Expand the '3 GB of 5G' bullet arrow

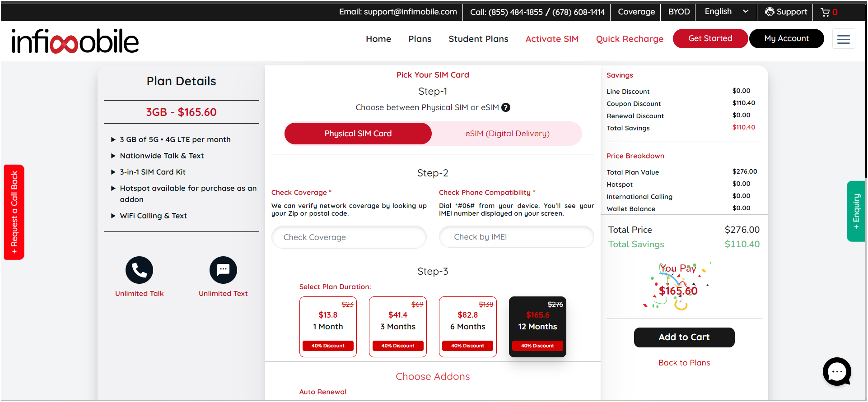pos(113,140)
